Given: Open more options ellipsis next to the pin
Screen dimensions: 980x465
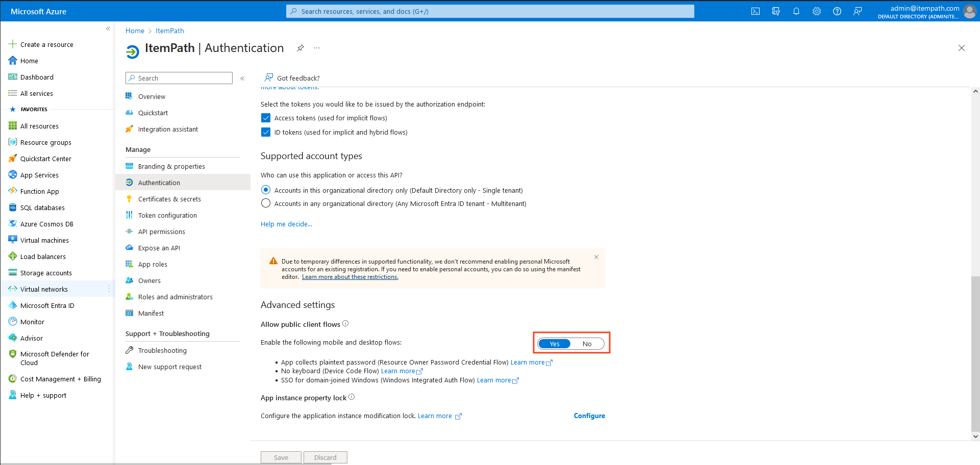Looking at the screenshot, I should (317, 48).
